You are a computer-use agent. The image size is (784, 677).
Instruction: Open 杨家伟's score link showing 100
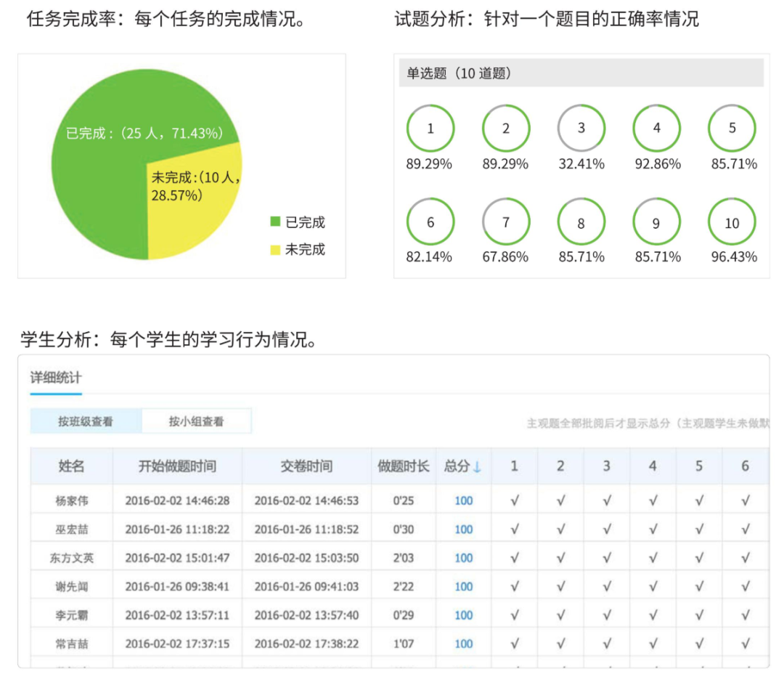point(462,500)
